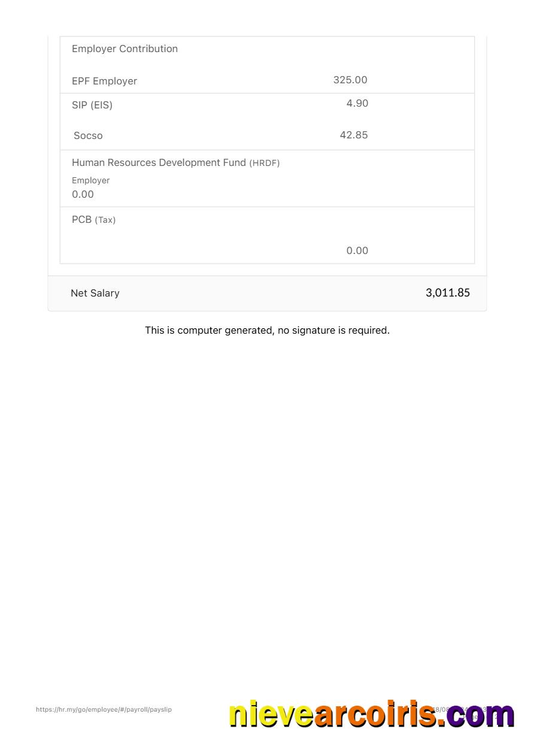Click Human Resources Development Fund heading
This screenshot has height=756, width=534.
159,163
